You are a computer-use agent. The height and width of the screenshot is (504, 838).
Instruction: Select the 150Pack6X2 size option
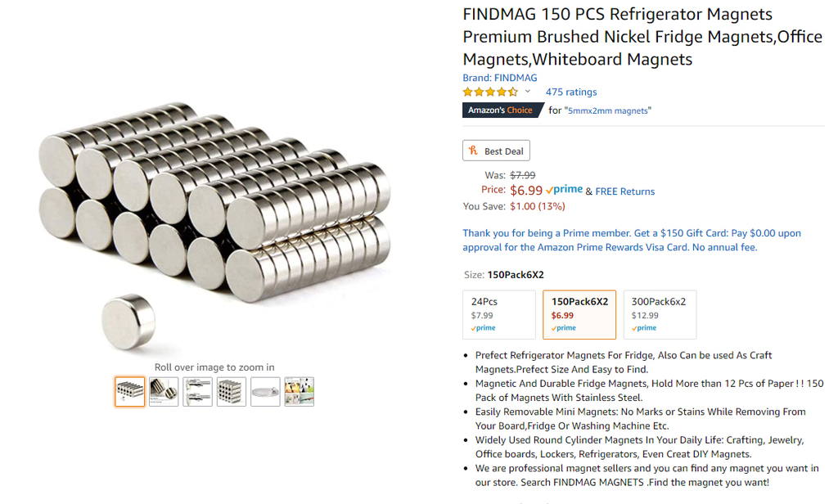[x=579, y=314]
